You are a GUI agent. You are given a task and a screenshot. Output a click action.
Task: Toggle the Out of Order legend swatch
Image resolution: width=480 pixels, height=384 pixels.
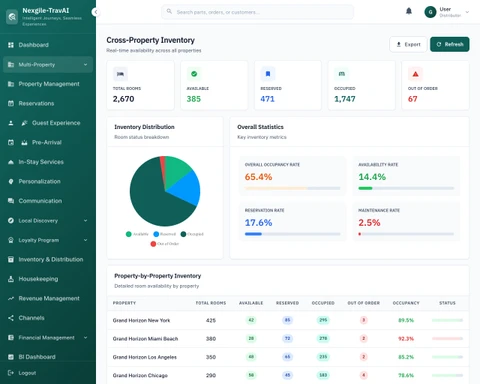(x=153, y=244)
